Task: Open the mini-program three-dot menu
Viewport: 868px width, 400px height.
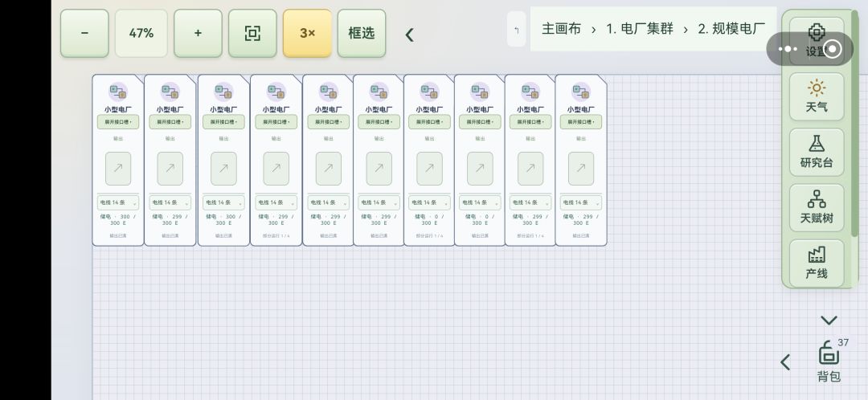Action: pos(787,49)
